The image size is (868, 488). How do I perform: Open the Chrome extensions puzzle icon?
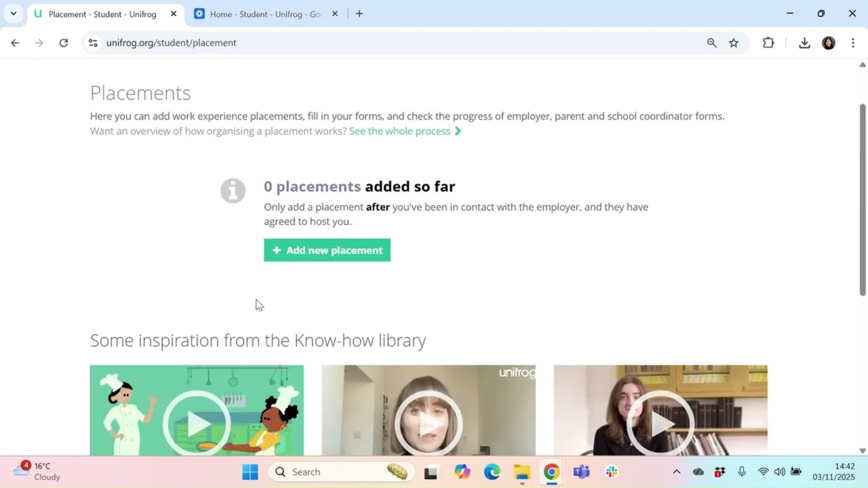pyautogui.click(x=768, y=43)
